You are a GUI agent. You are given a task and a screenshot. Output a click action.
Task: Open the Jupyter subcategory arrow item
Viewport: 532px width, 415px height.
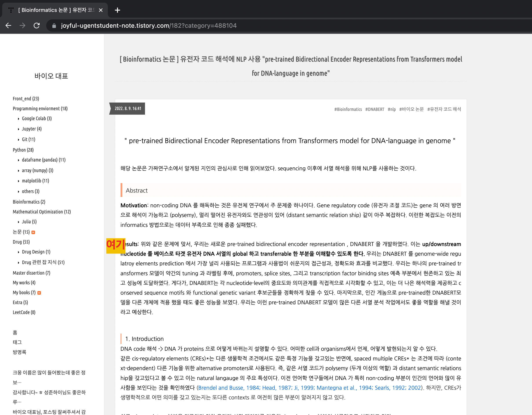pos(32,129)
